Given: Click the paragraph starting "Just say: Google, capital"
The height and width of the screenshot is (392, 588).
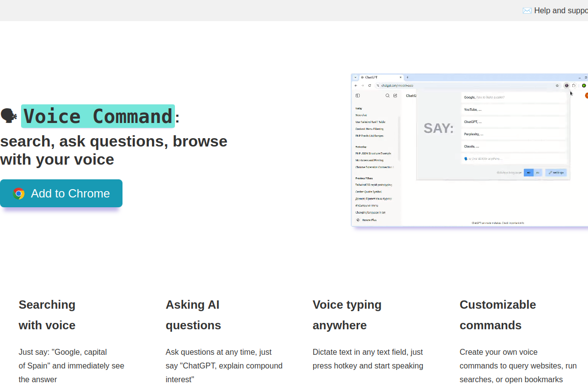Looking at the screenshot, I should [x=72, y=366].
